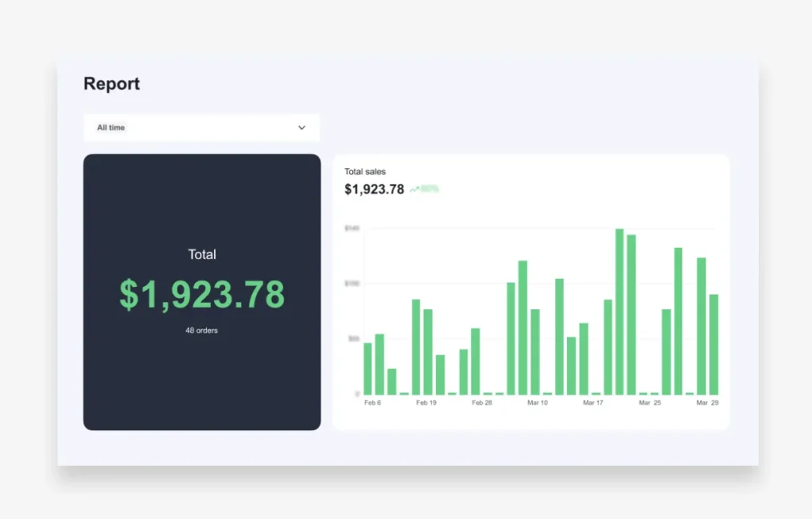The width and height of the screenshot is (812, 519).
Task: Click the Feb 28 date axis label
Action: [x=481, y=403]
